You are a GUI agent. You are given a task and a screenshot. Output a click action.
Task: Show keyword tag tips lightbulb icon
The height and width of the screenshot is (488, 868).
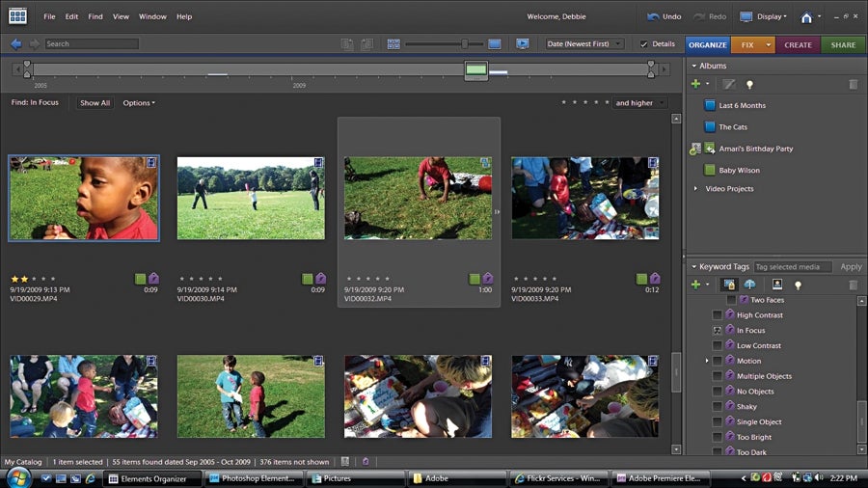(798, 285)
